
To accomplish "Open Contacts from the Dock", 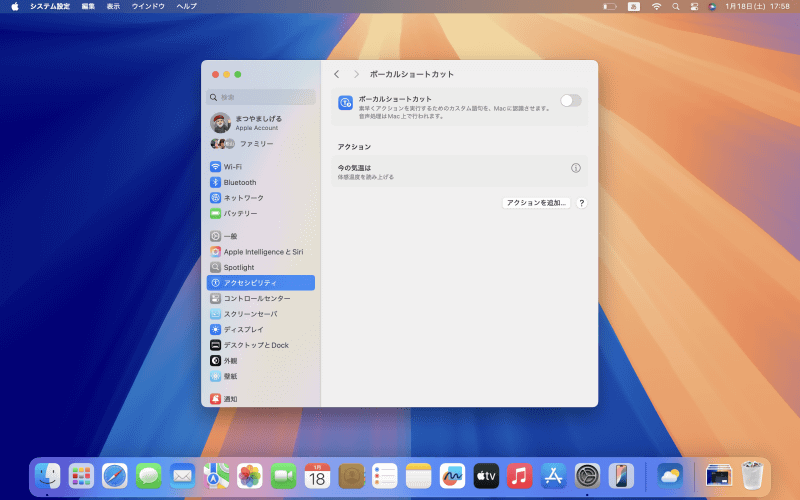I will [351, 477].
